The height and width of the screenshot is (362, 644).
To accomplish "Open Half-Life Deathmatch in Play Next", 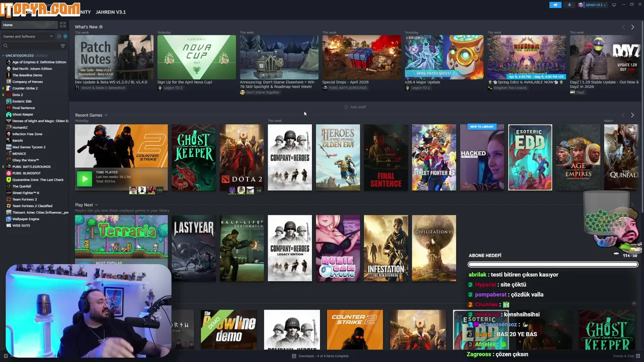I will [242, 248].
